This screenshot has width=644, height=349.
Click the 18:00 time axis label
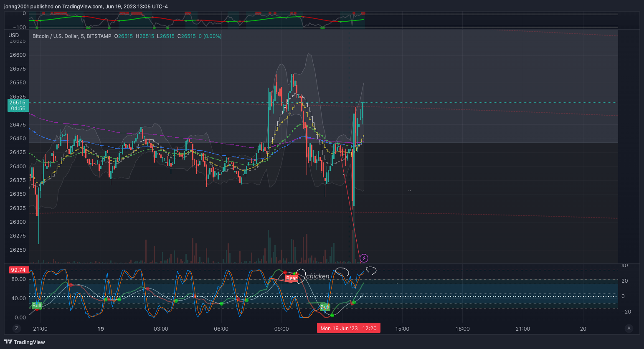[462, 329]
